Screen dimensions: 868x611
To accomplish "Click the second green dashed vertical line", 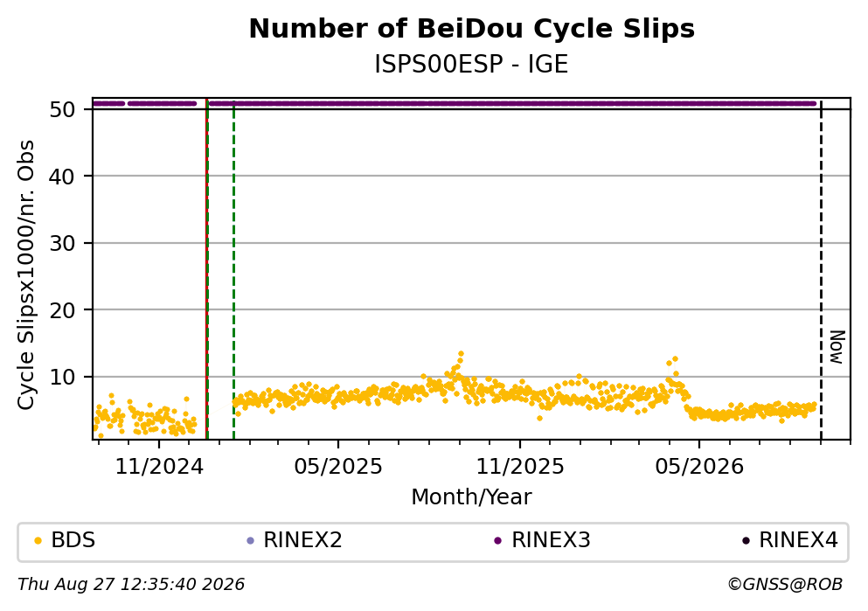I will [233, 269].
